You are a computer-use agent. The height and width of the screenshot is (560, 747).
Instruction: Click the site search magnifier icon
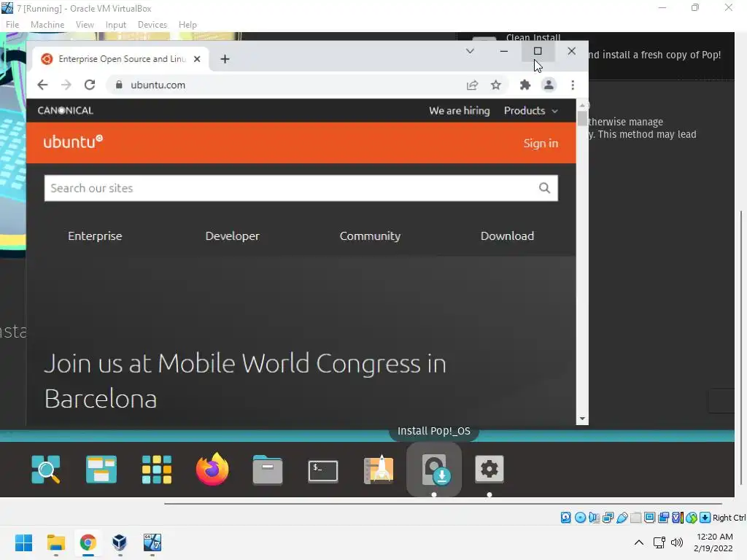tap(544, 188)
